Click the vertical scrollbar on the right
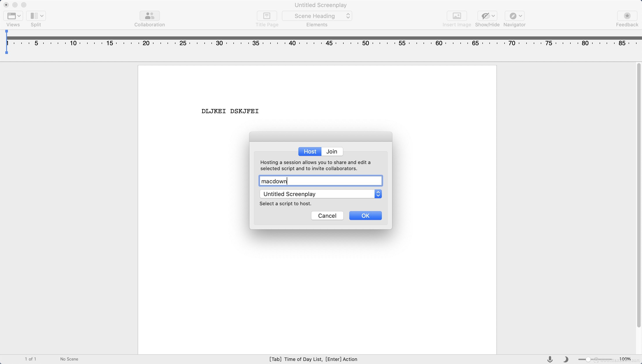The height and width of the screenshot is (364, 642). pyautogui.click(x=638, y=195)
